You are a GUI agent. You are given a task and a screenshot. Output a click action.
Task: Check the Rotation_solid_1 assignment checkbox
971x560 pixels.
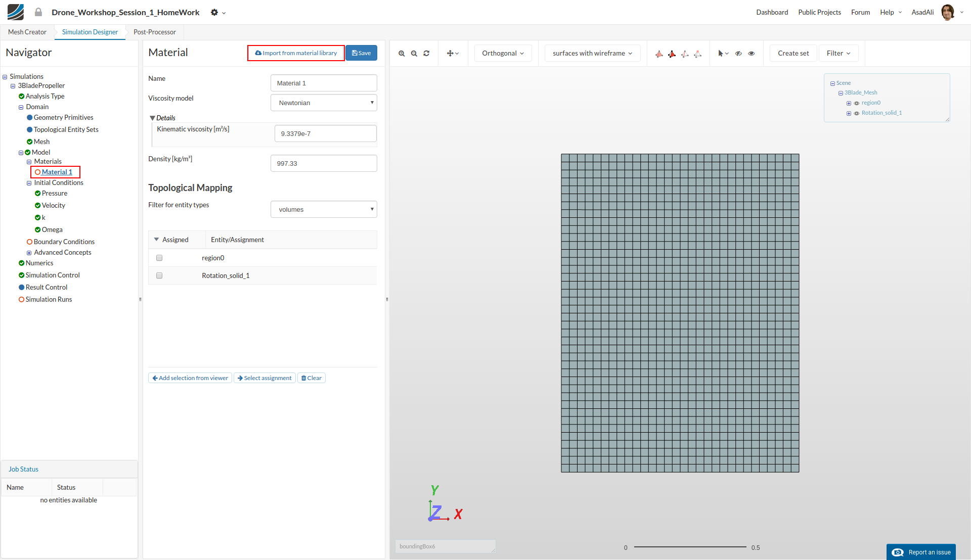tap(159, 275)
